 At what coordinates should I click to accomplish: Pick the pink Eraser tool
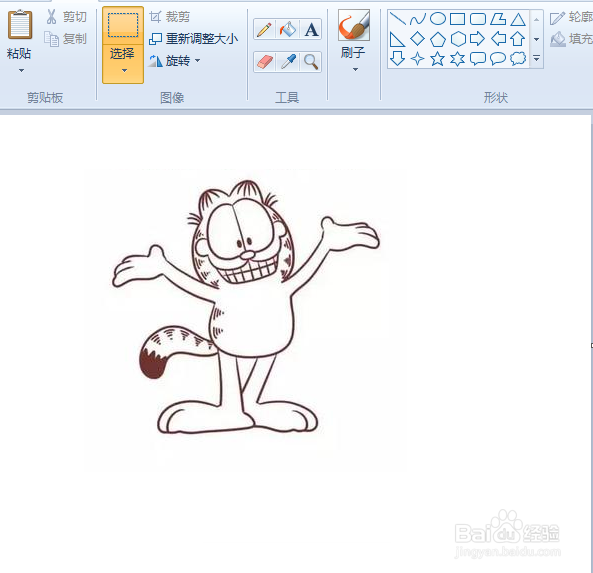tap(265, 62)
